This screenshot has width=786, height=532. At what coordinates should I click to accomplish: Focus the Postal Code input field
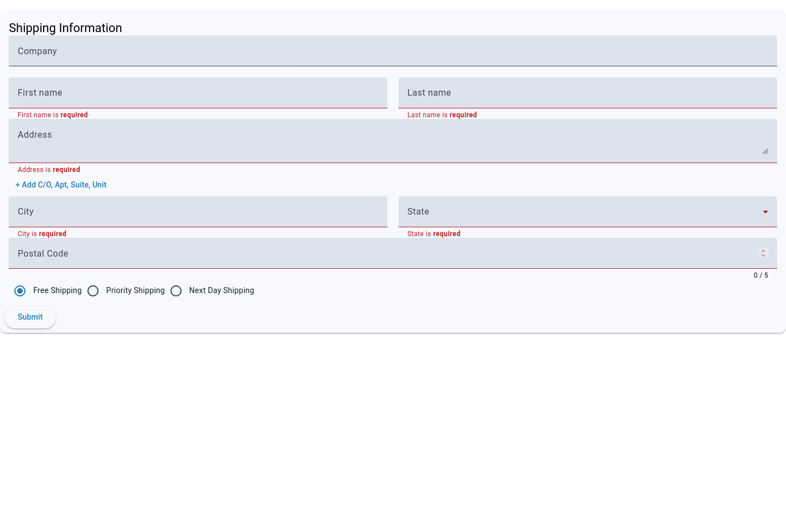click(x=382, y=254)
